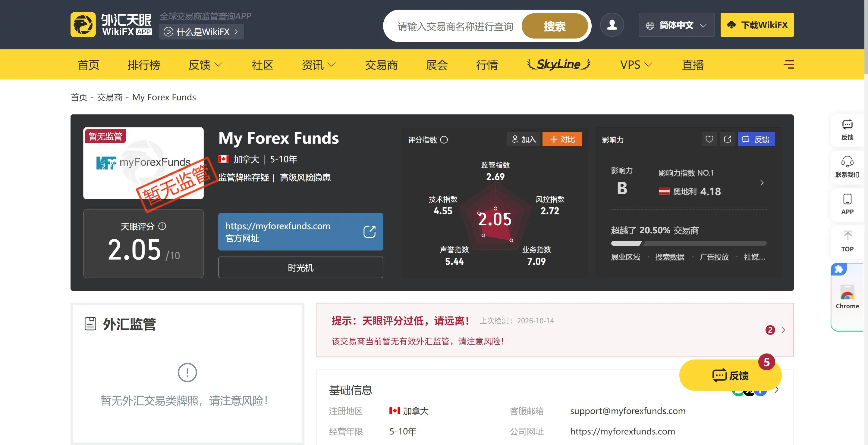868x445 pixels.
Task: Click the share icon beside the heart
Action: tap(728, 139)
